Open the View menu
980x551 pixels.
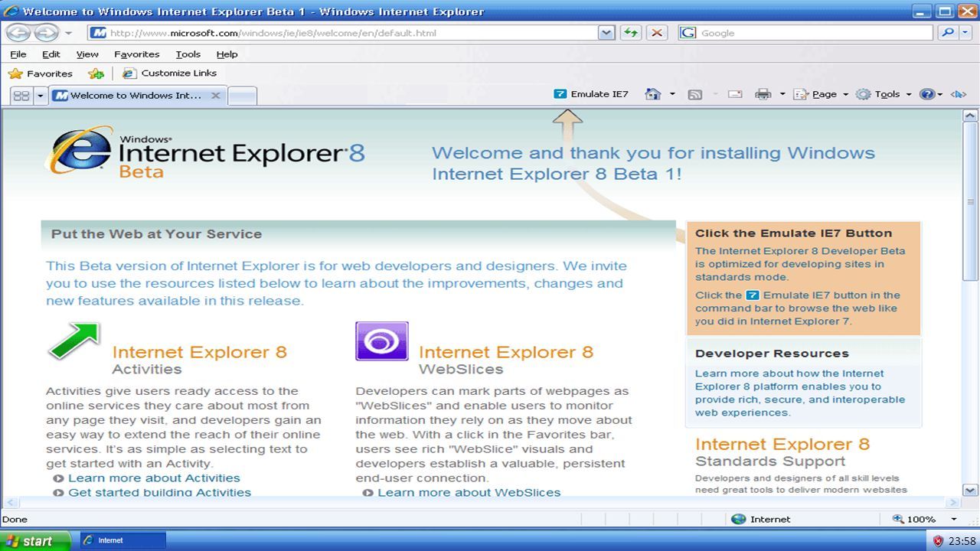[87, 54]
